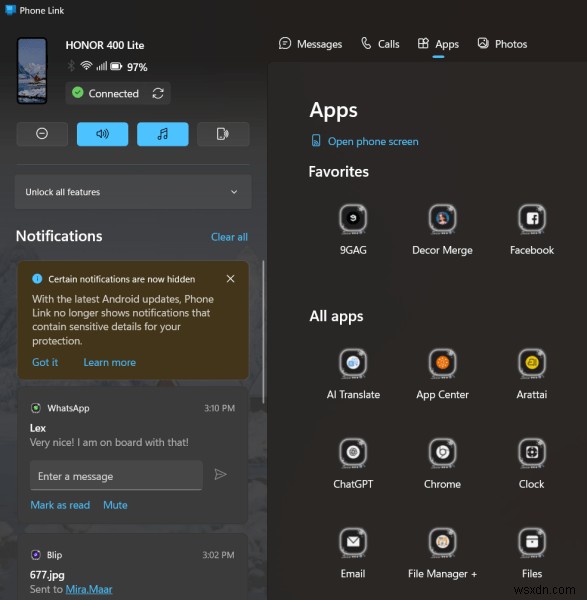Select the Apps tab
587x600 pixels.
tap(438, 44)
